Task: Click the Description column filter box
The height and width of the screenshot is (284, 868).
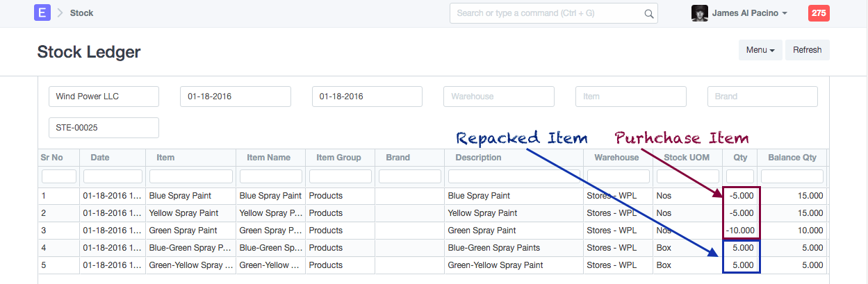Action: coord(514,176)
